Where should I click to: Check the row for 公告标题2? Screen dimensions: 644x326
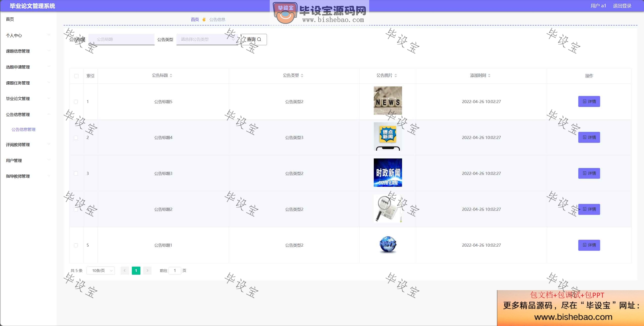76,209
